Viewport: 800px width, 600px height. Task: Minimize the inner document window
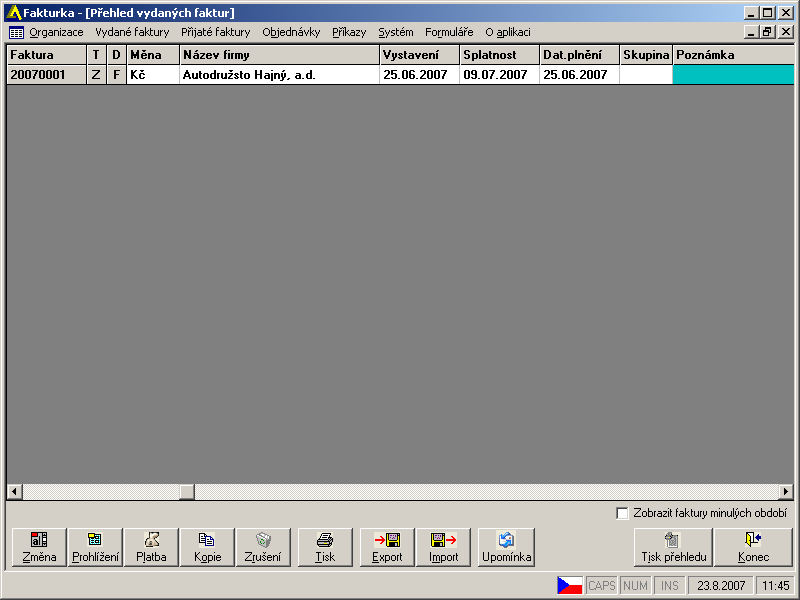tap(751, 32)
